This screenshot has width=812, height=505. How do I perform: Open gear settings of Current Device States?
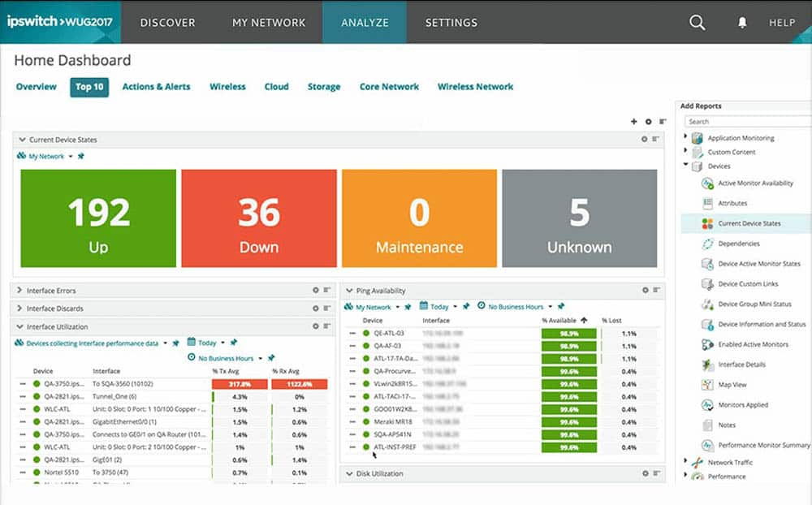point(644,140)
